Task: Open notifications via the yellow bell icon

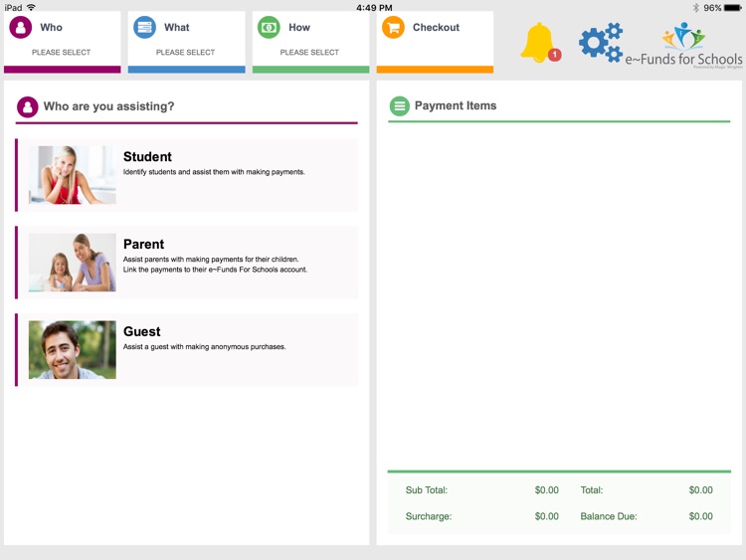Action: [538, 43]
